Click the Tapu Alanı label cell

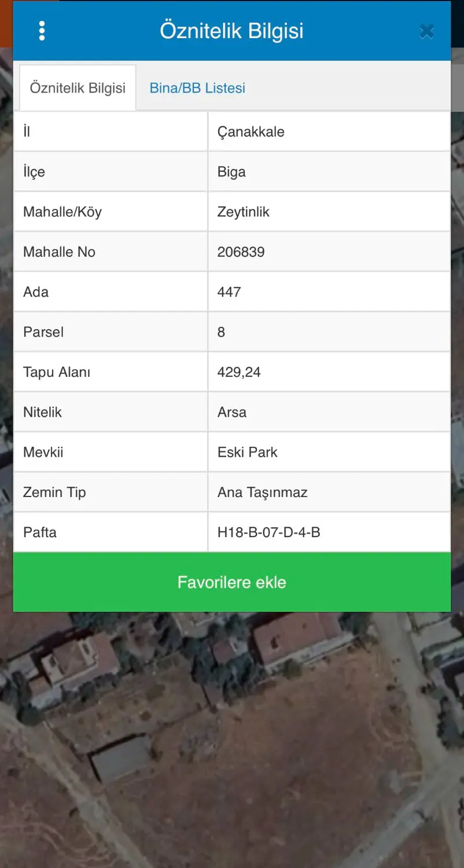pos(111,372)
